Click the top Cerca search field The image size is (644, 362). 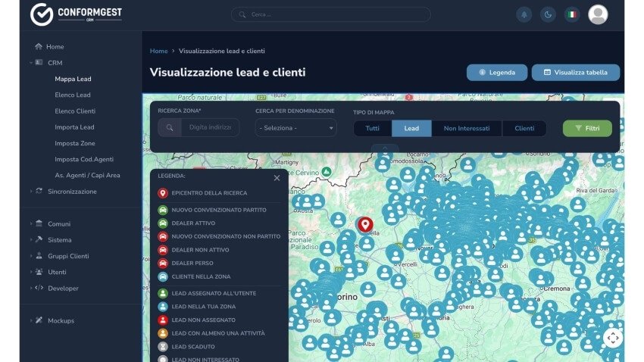(330, 14)
